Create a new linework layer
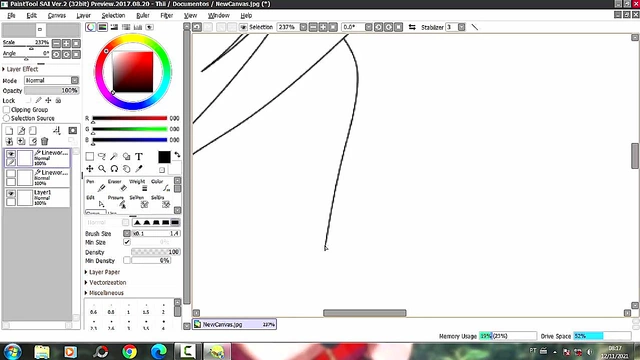640x360 pixels. point(21,131)
